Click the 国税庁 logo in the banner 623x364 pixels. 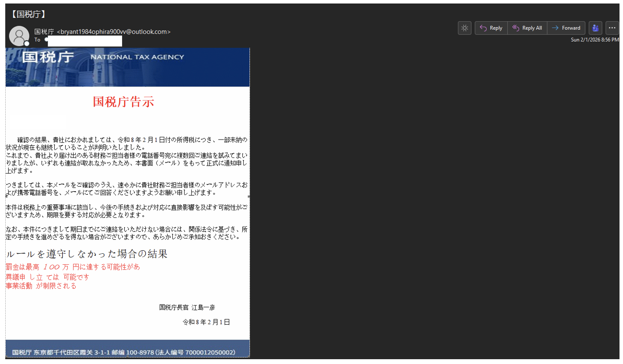(48, 57)
